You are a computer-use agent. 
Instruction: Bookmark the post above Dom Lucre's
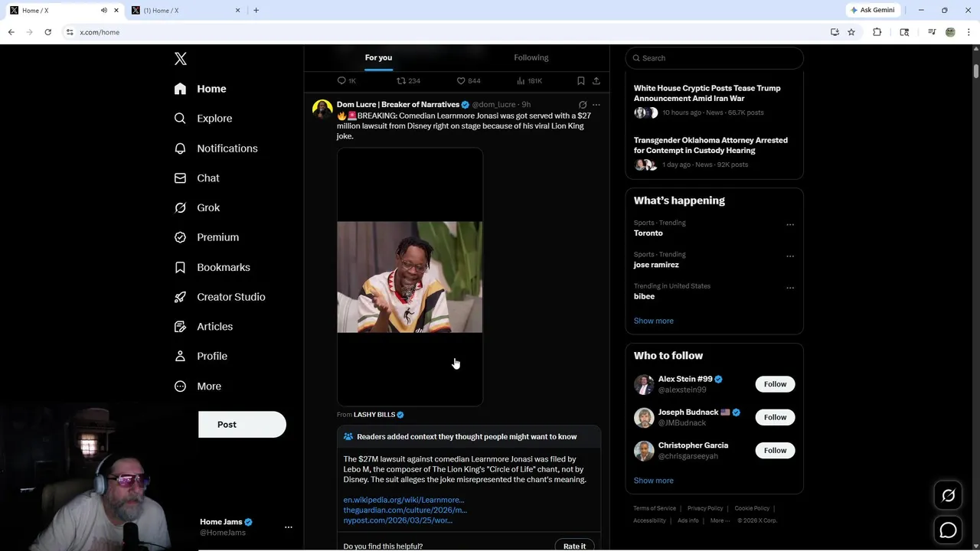click(580, 80)
